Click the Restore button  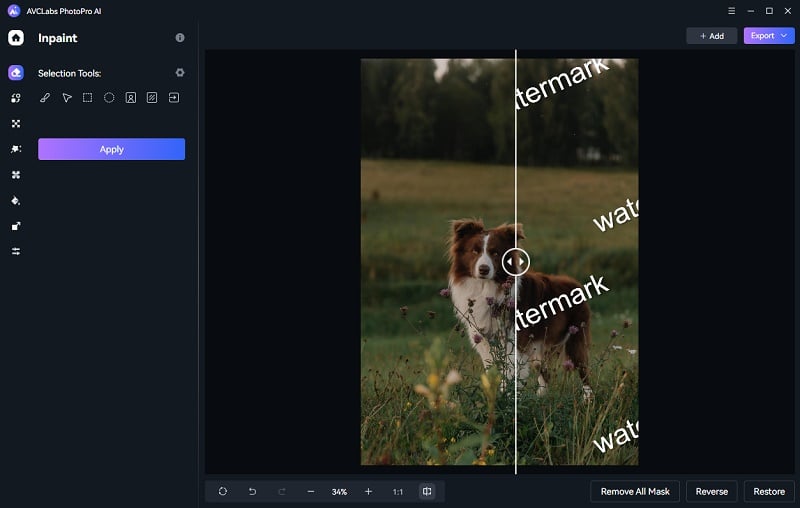[x=769, y=491]
